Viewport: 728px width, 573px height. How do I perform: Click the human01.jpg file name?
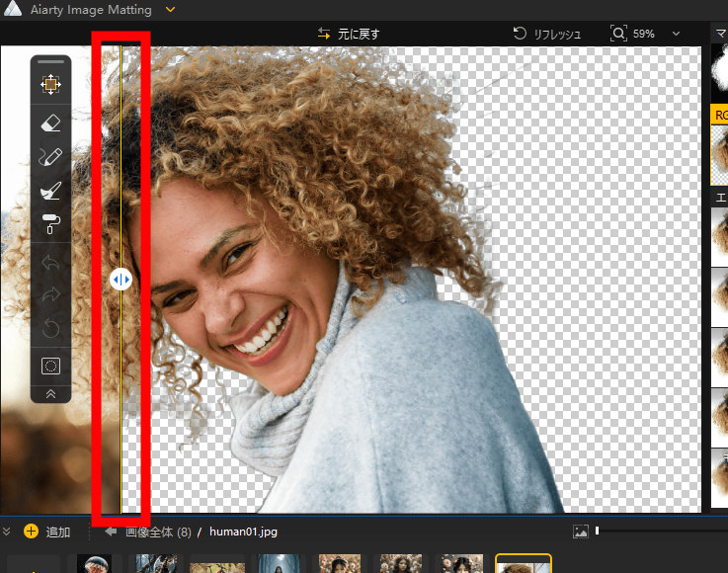(x=243, y=532)
